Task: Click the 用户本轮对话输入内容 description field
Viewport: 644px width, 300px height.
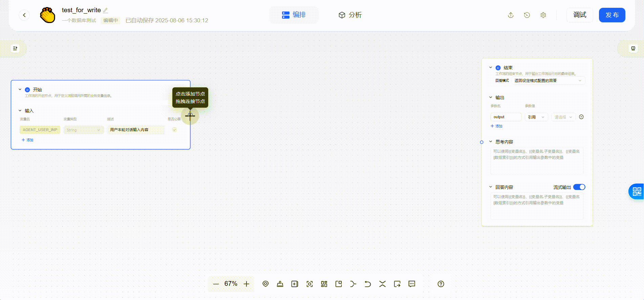Action: (x=135, y=130)
